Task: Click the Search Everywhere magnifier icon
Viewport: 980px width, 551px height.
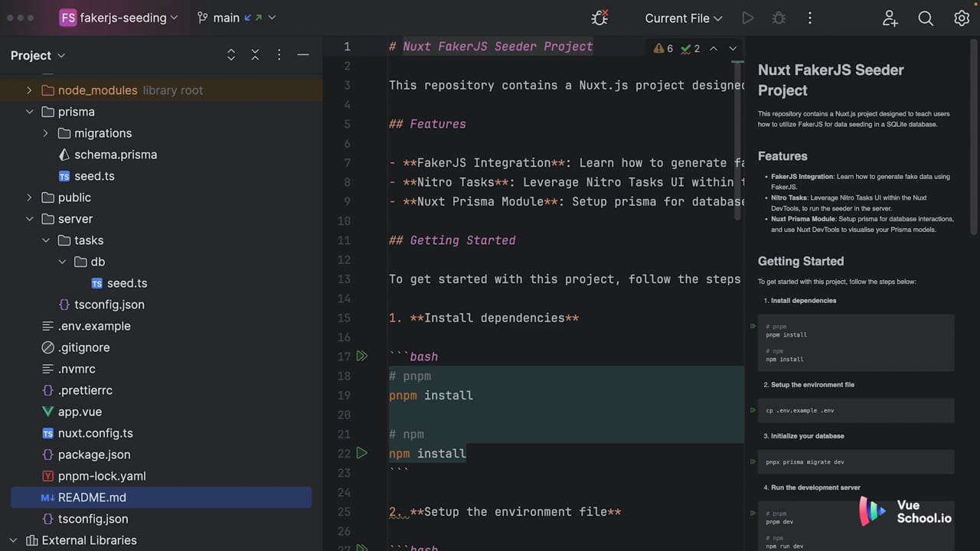Action: 926,18
